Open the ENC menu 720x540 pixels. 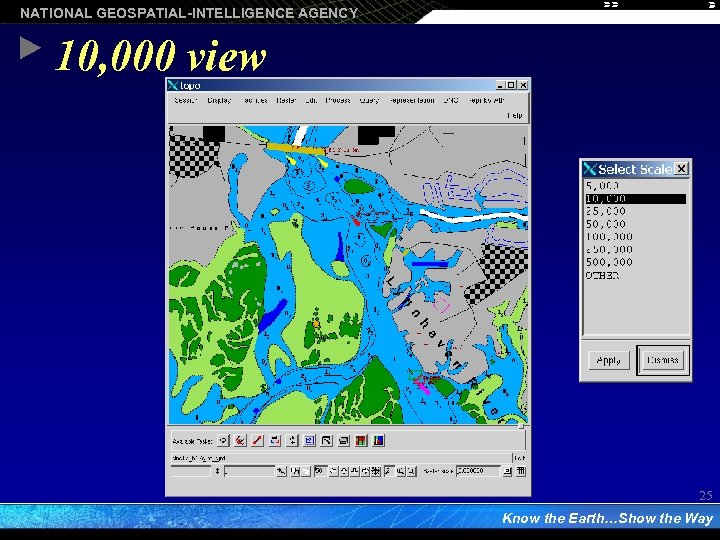coord(450,100)
